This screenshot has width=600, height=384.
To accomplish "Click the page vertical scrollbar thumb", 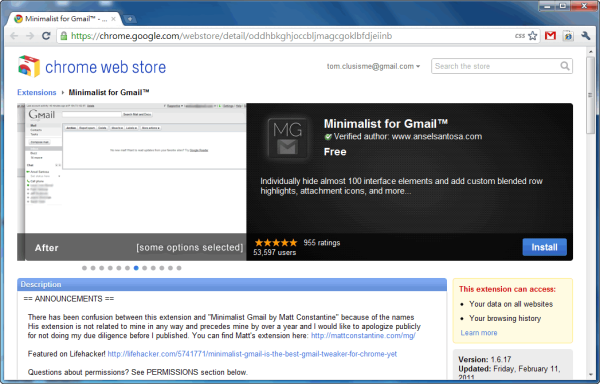I will pyautogui.click(x=590, y=95).
